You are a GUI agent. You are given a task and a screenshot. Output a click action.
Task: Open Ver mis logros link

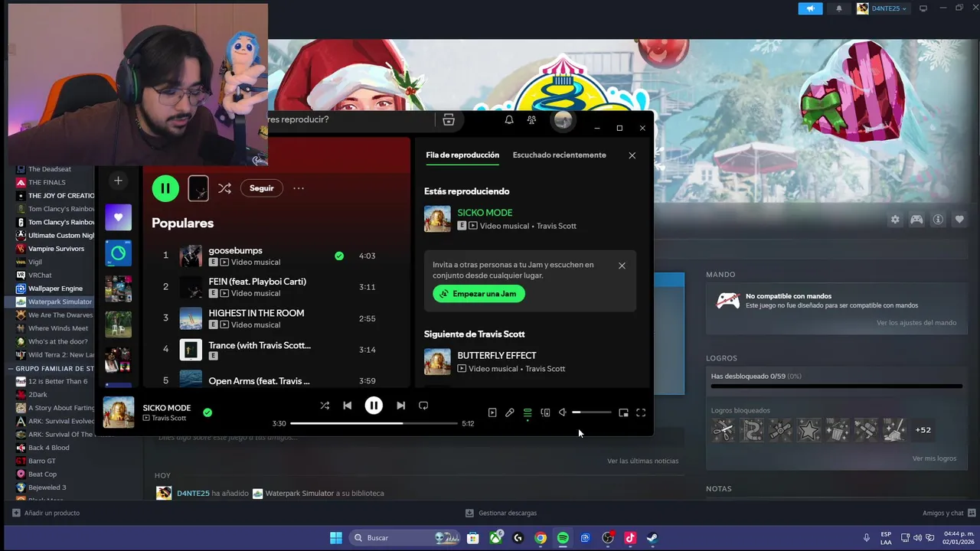click(x=934, y=458)
